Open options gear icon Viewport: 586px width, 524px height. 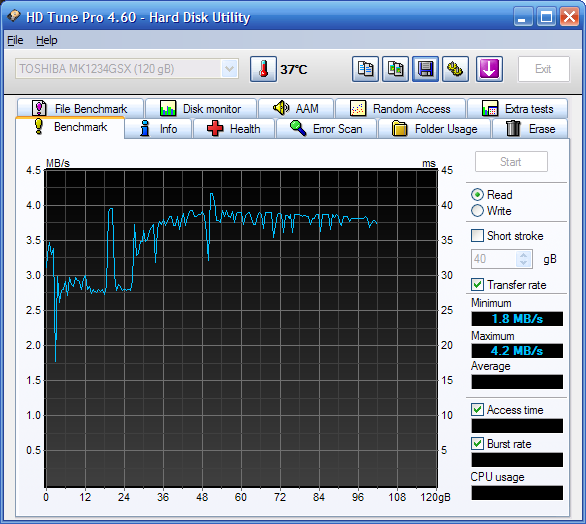click(455, 69)
